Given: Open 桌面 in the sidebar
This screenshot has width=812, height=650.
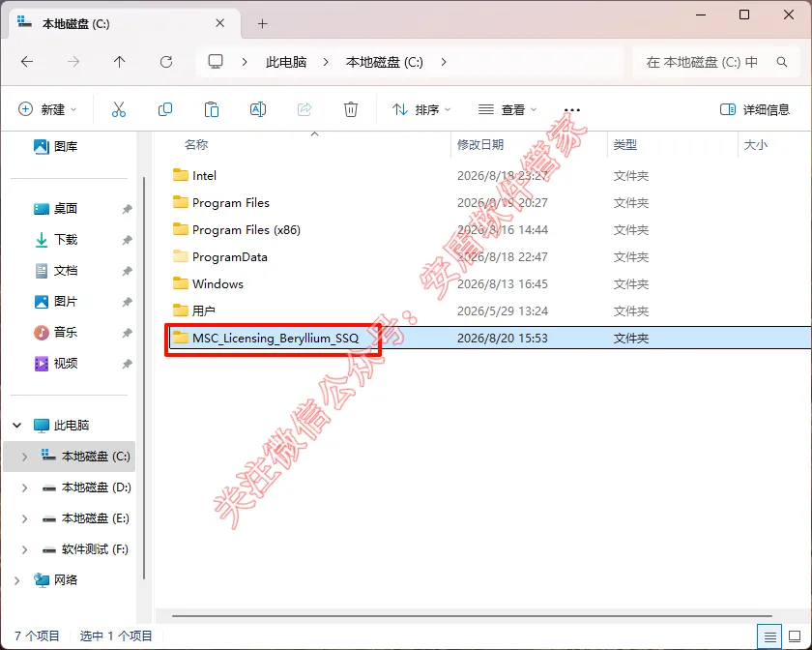Looking at the screenshot, I should click(55, 209).
